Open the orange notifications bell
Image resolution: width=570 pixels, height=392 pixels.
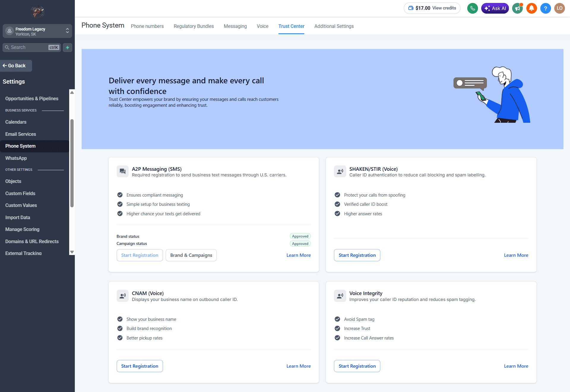point(531,8)
